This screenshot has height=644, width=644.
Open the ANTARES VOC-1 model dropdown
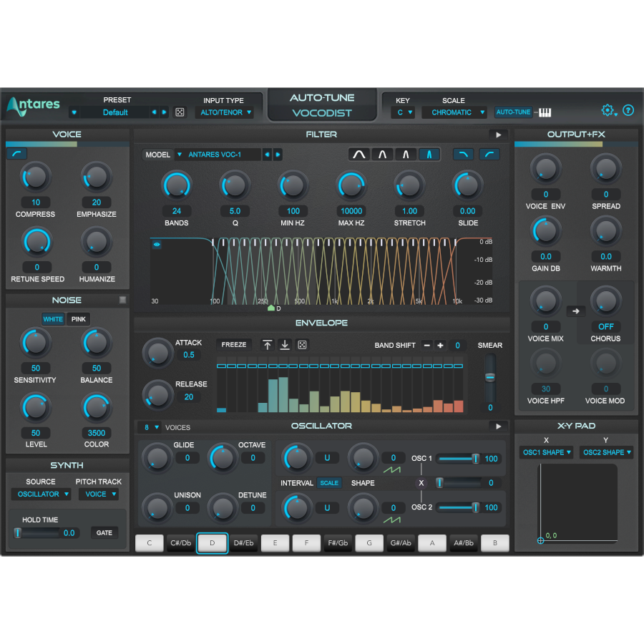[x=218, y=155]
